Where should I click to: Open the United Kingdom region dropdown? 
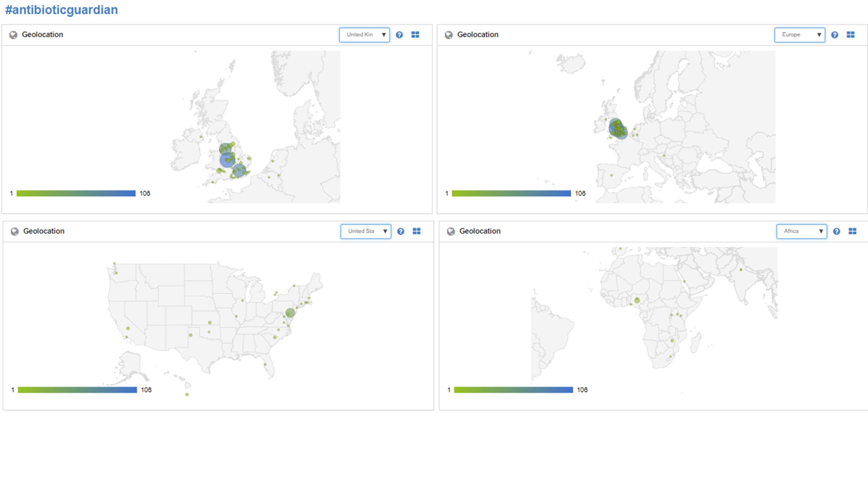click(x=364, y=35)
